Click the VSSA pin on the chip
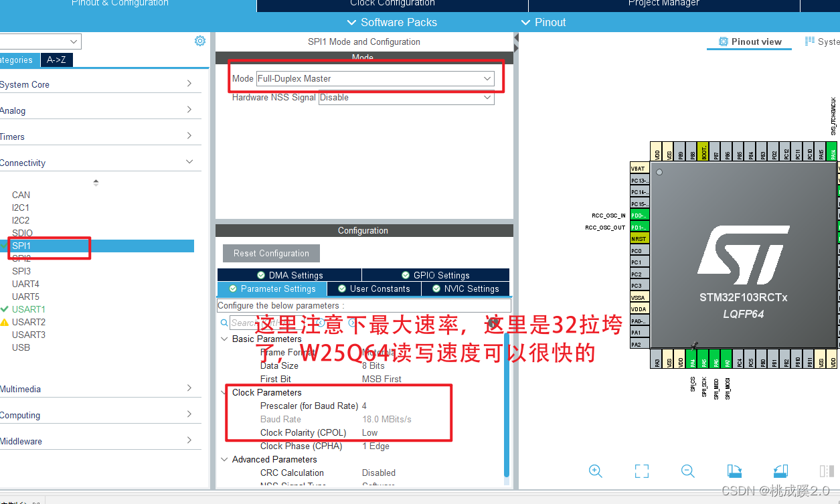Viewport: 840px width, 504px height. click(x=639, y=297)
